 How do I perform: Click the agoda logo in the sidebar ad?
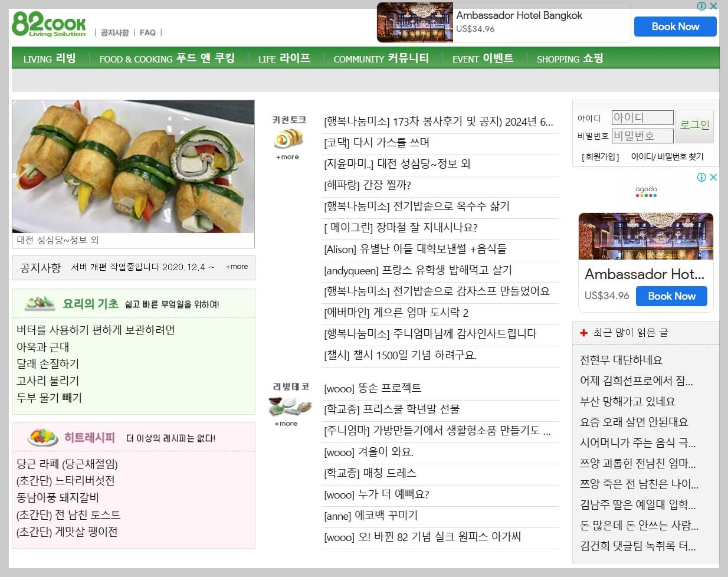coord(645,192)
